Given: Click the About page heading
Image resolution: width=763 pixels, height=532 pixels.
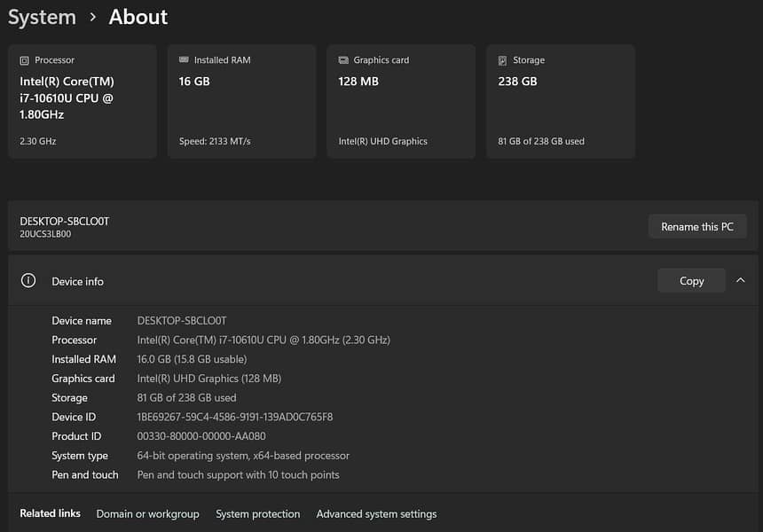Looking at the screenshot, I should pos(138,17).
